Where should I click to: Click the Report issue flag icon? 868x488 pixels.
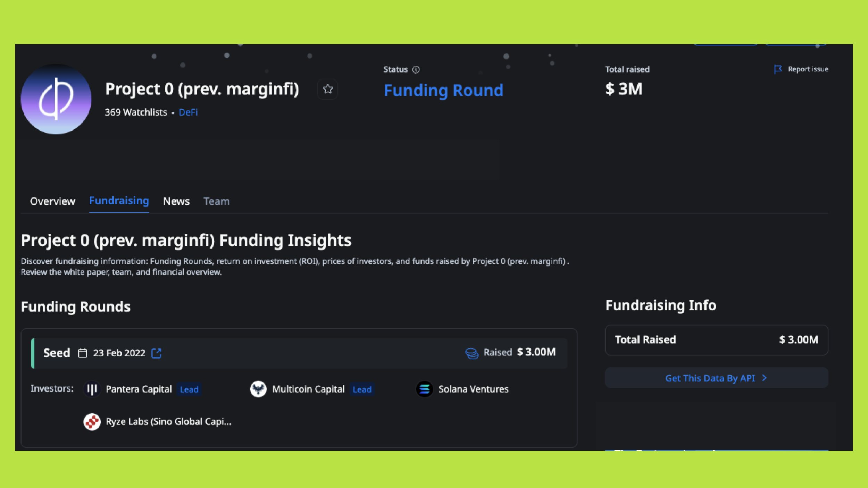pos(778,69)
